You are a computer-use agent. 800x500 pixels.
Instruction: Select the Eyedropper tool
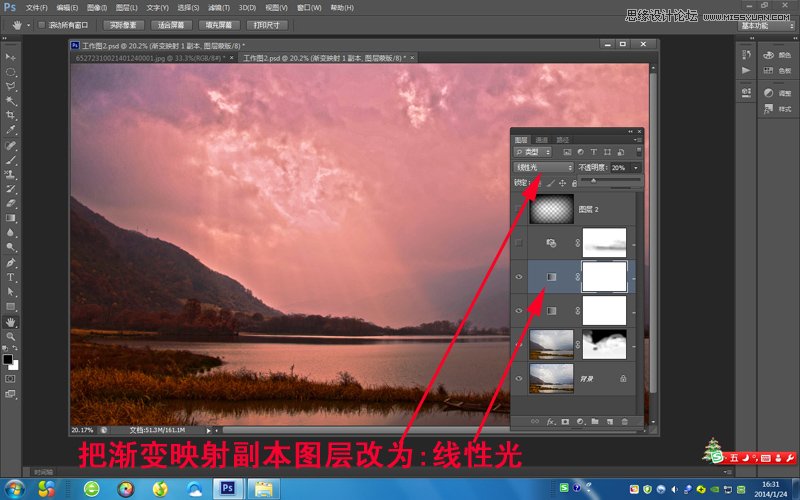[10, 130]
